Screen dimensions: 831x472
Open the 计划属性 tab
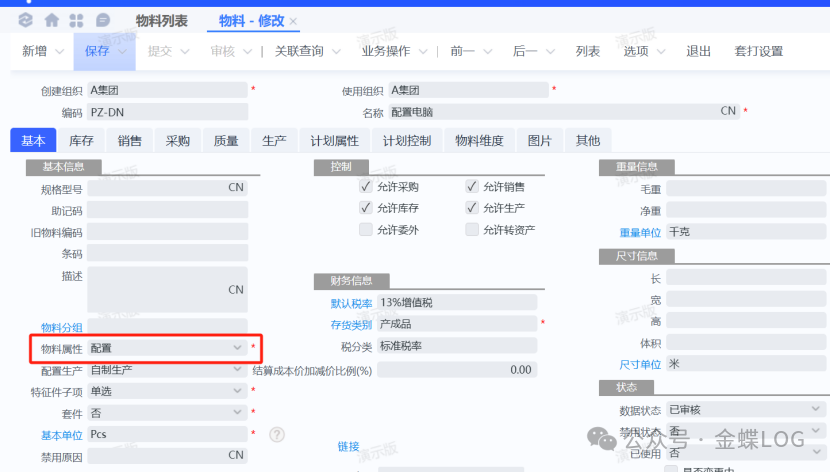pyautogui.click(x=334, y=141)
